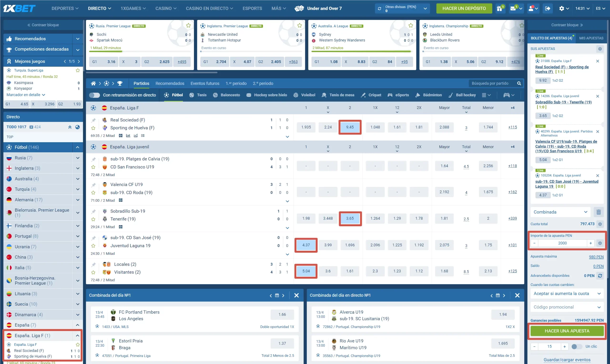Favorite the Sochi vs Spartak Moscú card
The height and width of the screenshot is (364, 610).
(x=188, y=25)
